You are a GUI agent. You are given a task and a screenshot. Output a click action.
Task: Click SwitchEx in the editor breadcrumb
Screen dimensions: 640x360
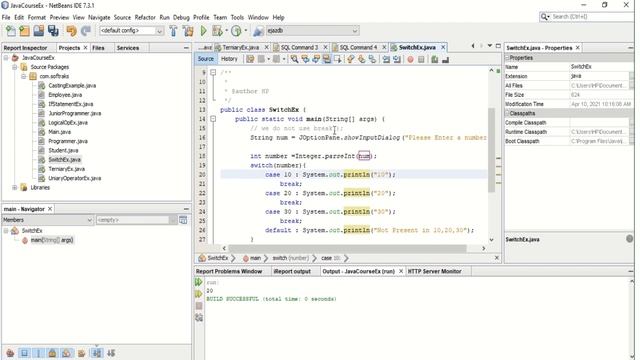pos(218,258)
